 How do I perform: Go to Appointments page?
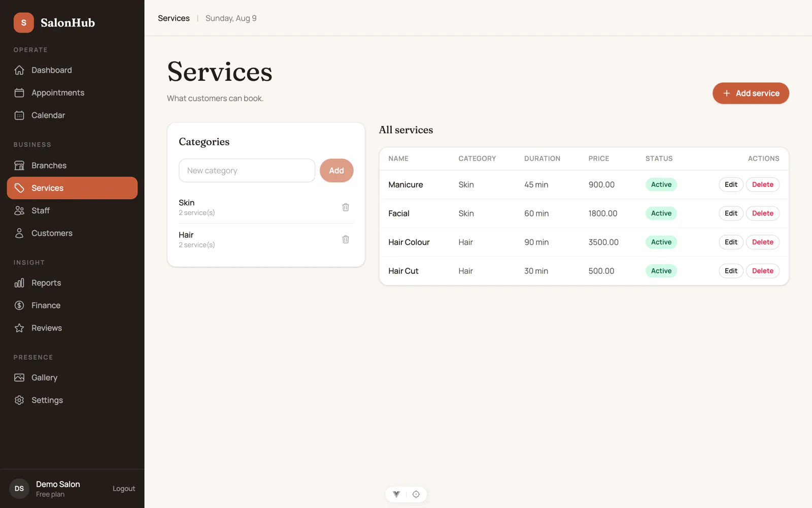coord(72,92)
